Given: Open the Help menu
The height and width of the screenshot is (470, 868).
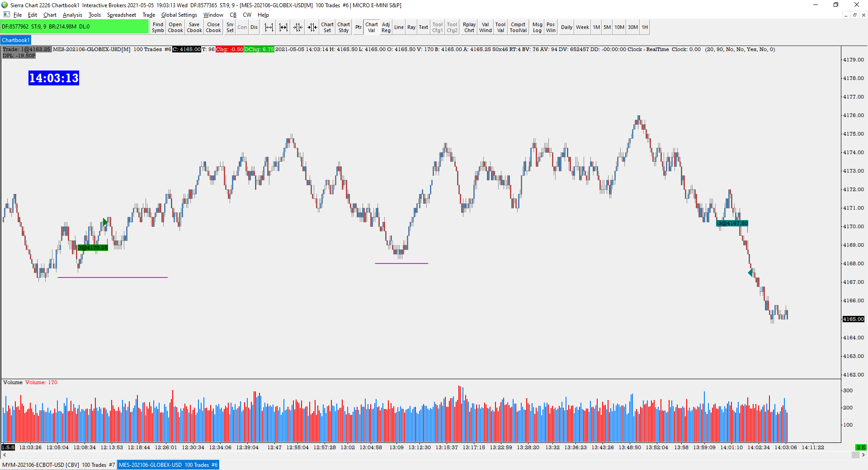Looking at the screenshot, I should click(263, 15).
